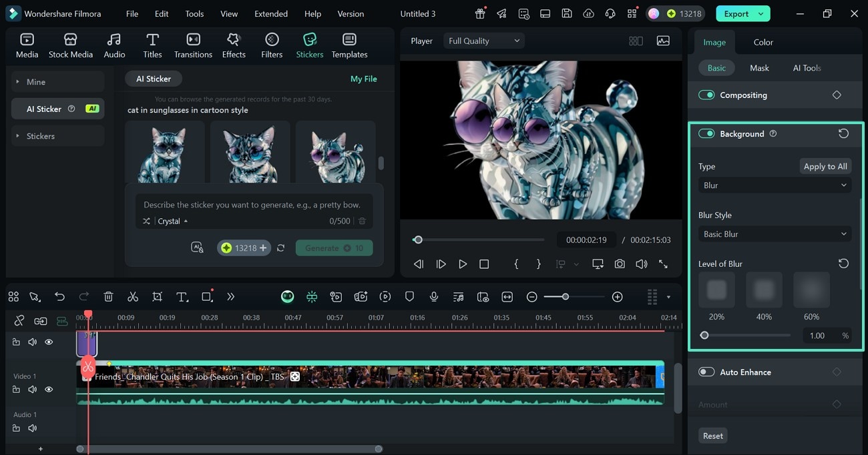
Task: Open the Templates panel
Action: click(349, 45)
